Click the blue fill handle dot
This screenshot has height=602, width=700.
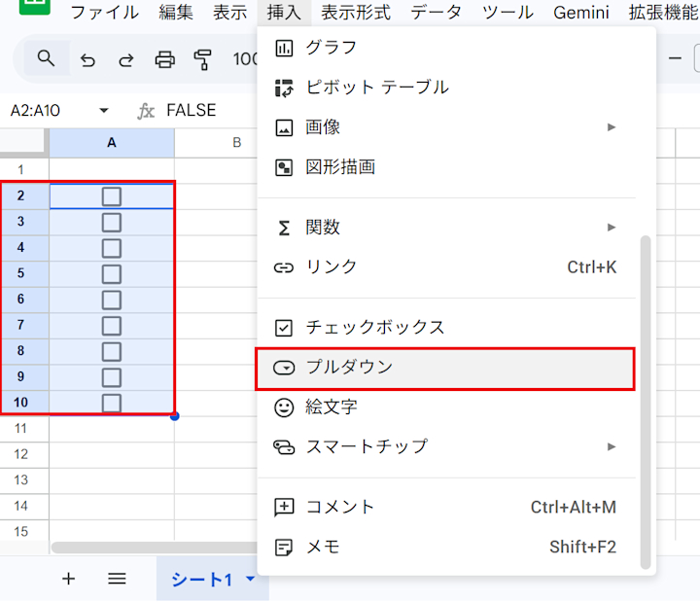[175, 416]
